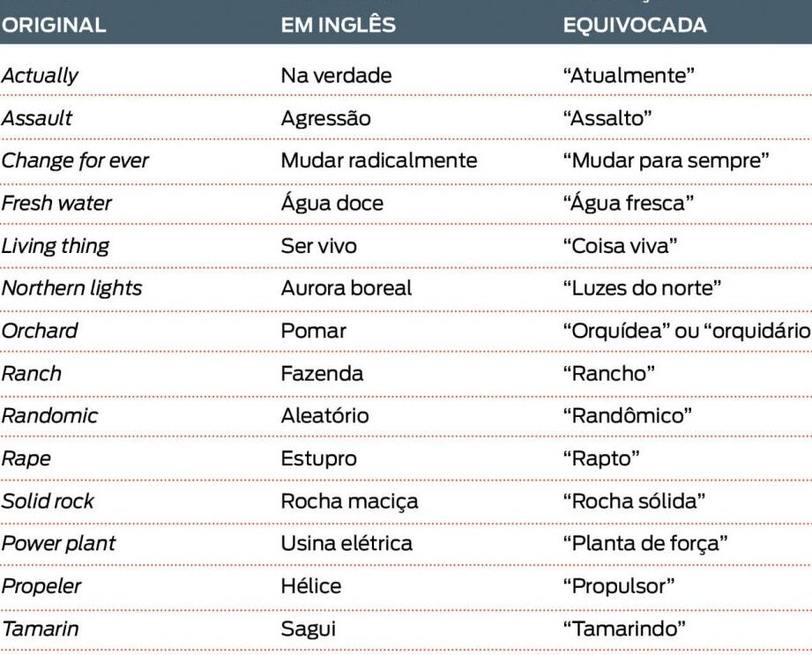This screenshot has height=655, width=812.
Task: Click the Rocha maciça cell
Action: (x=349, y=502)
